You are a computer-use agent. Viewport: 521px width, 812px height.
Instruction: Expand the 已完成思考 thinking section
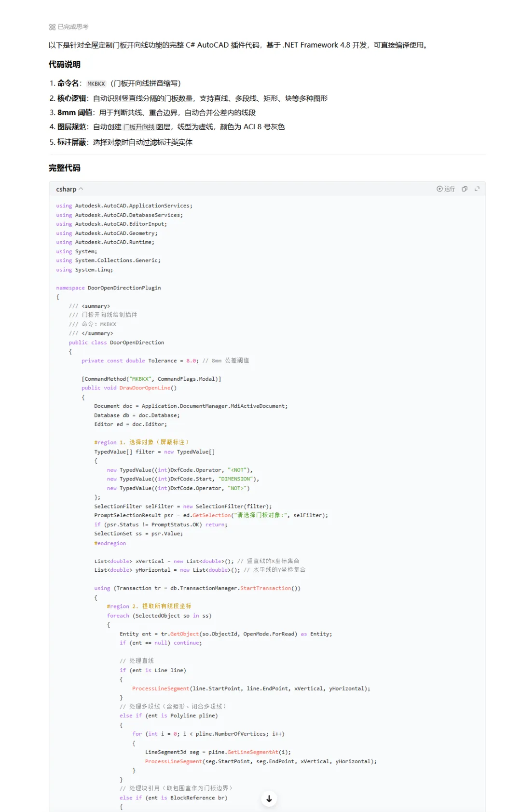click(69, 27)
